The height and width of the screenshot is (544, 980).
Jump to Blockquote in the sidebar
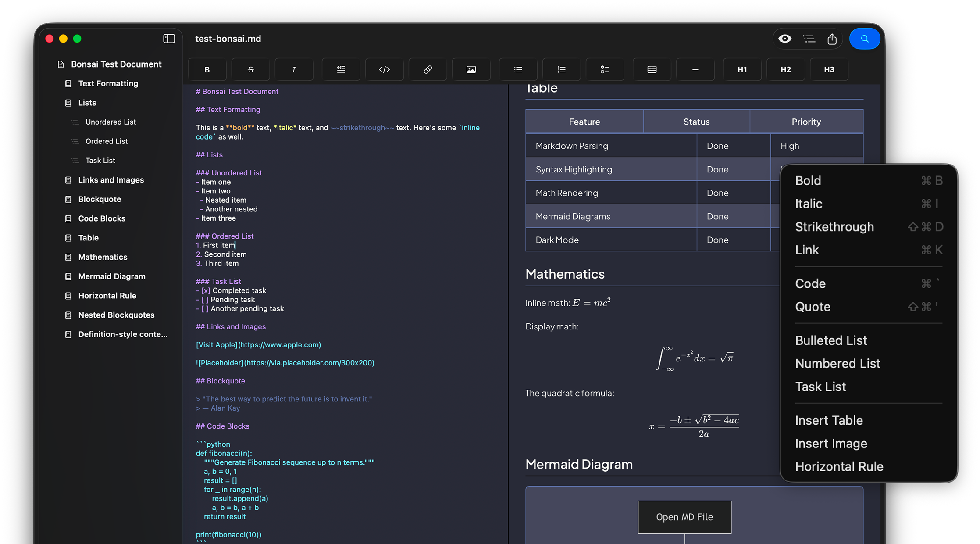click(100, 199)
